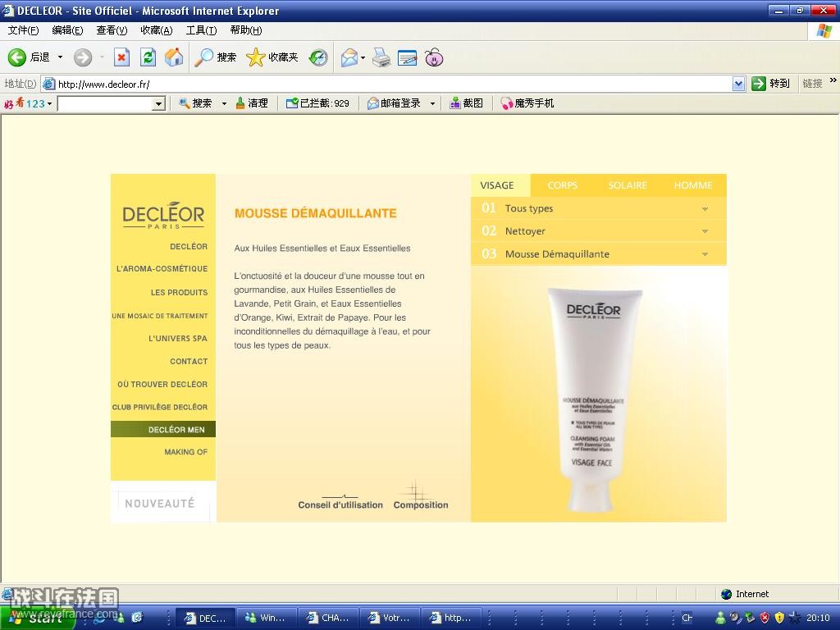
Task: Open the 查看 View menu
Action: (112, 30)
